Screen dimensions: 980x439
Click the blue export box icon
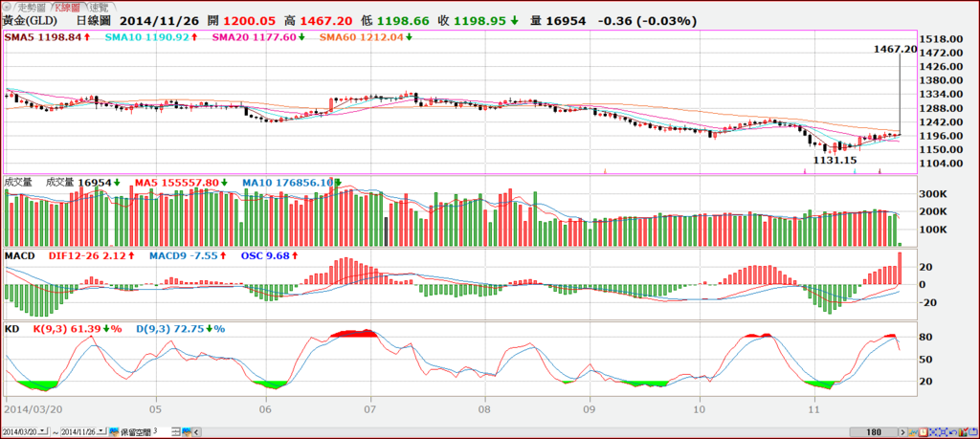pos(972,432)
